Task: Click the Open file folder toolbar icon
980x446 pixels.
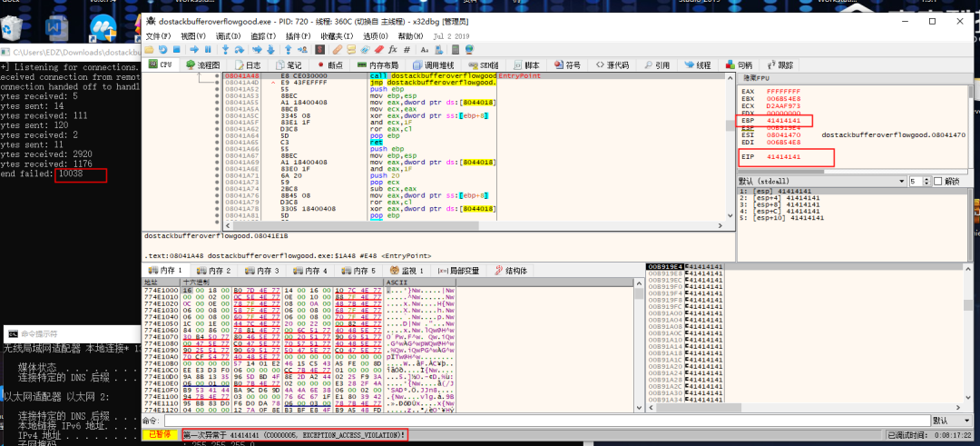Action: pyautogui.click(x=149, y=49)
